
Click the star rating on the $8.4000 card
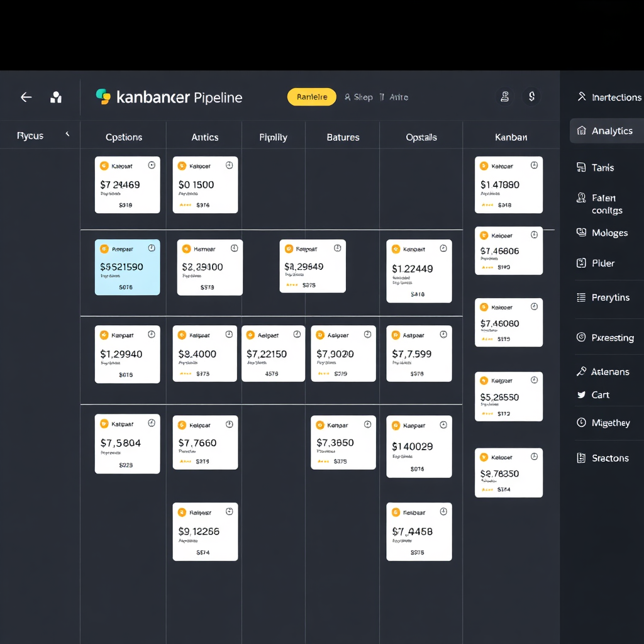[186, 374]
